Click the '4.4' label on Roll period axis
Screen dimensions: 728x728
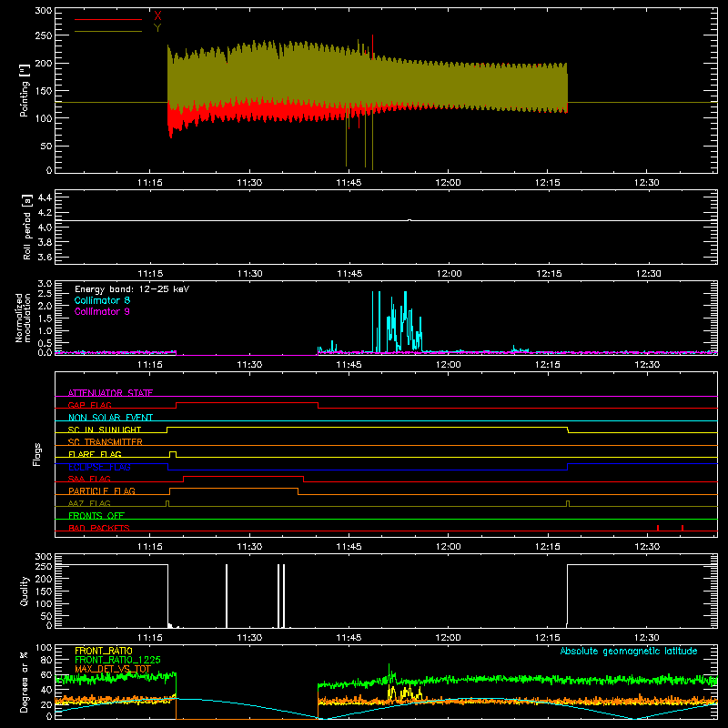[x=45, y=197]
